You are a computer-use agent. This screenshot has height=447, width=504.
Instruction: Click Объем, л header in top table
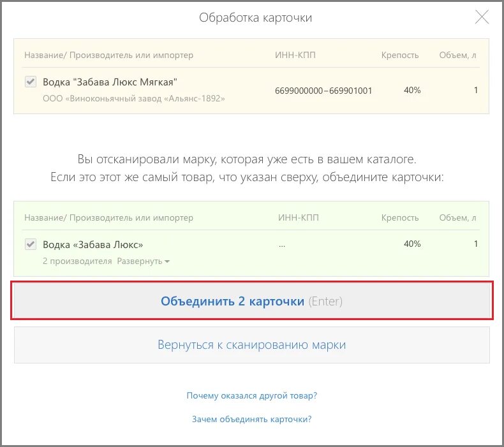pyautogui.click(x=457, y=55)
